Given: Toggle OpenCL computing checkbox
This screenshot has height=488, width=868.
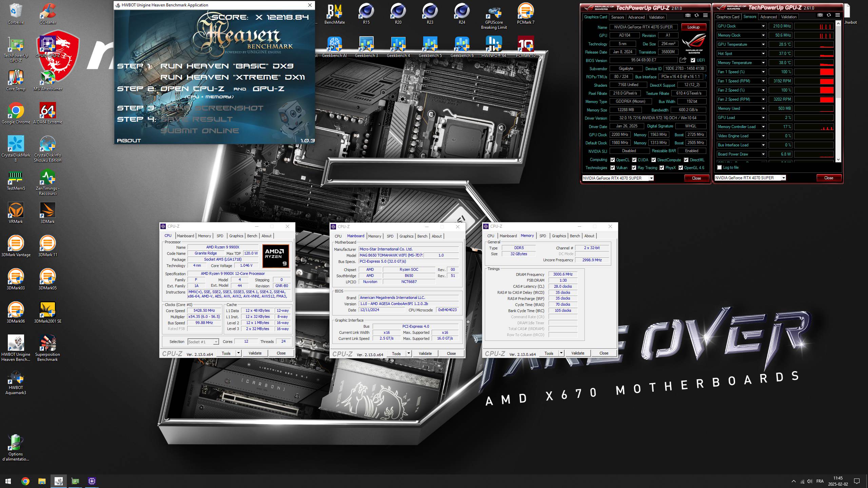Looking at the screenshot, I should pos(613,160).
